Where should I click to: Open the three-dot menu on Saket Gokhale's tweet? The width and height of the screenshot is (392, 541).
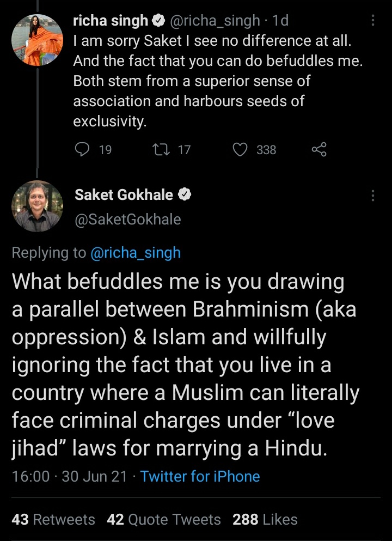(x=373, y=195)
